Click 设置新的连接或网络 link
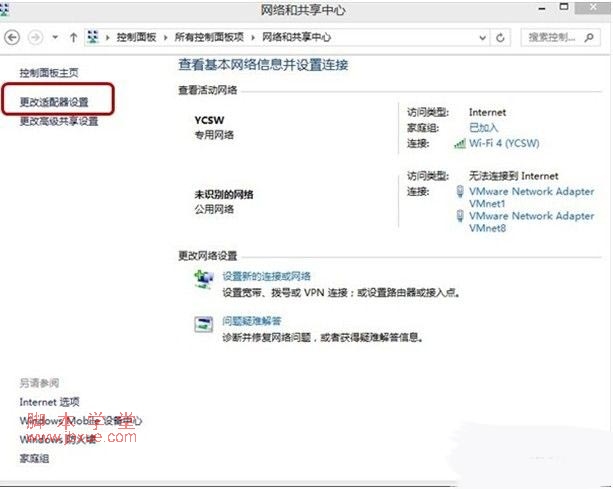This screenshot has width=613, height=489. [266, 276]
